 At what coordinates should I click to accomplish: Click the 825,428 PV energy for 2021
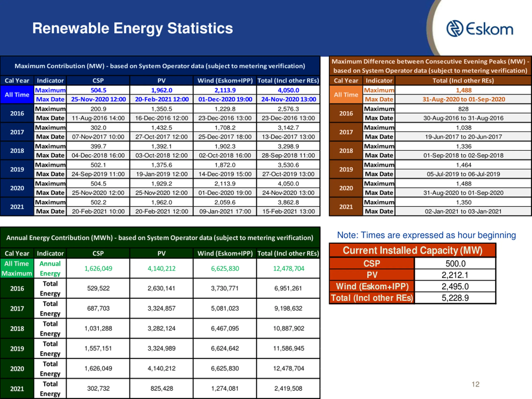(x=162, y=388)
